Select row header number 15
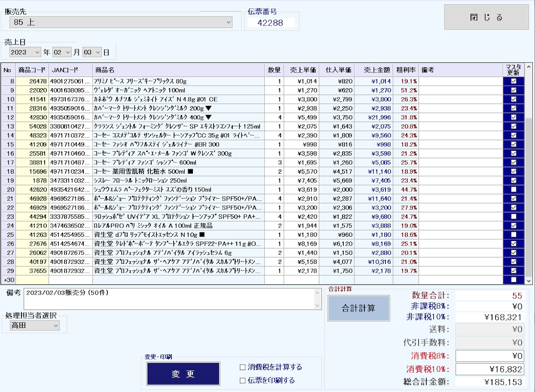 pos(8,144)
